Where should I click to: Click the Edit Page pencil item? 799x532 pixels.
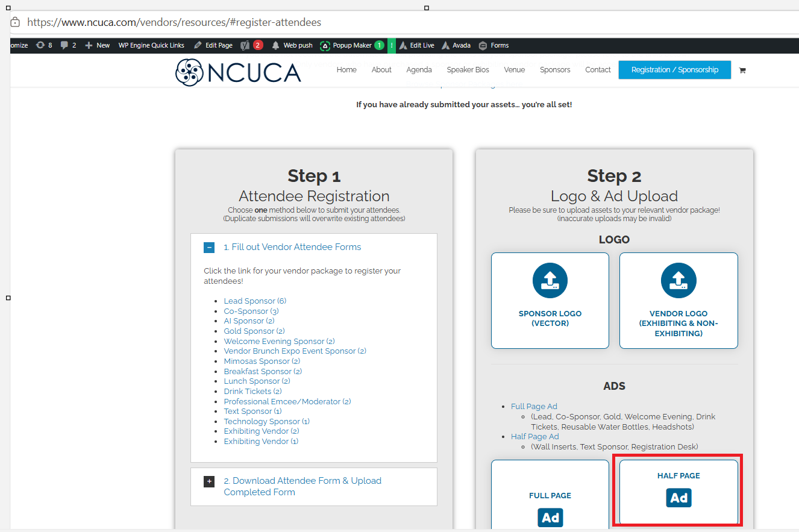213,45
